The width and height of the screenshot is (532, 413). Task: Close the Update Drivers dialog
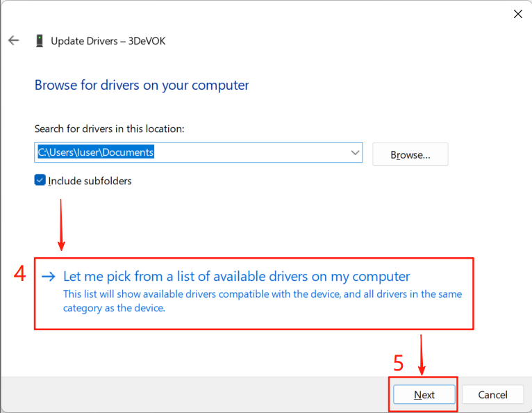517,14
